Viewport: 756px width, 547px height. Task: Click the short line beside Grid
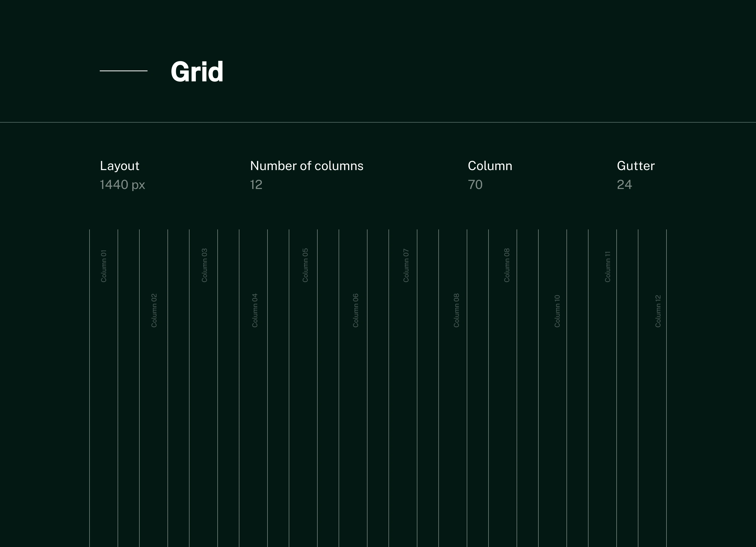click(x=123, y=71)
